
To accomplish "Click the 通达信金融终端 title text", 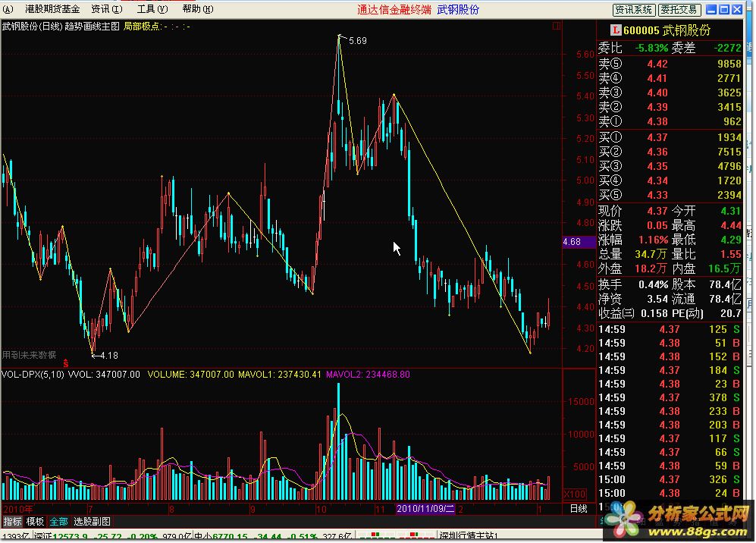I will coord(394,10).
